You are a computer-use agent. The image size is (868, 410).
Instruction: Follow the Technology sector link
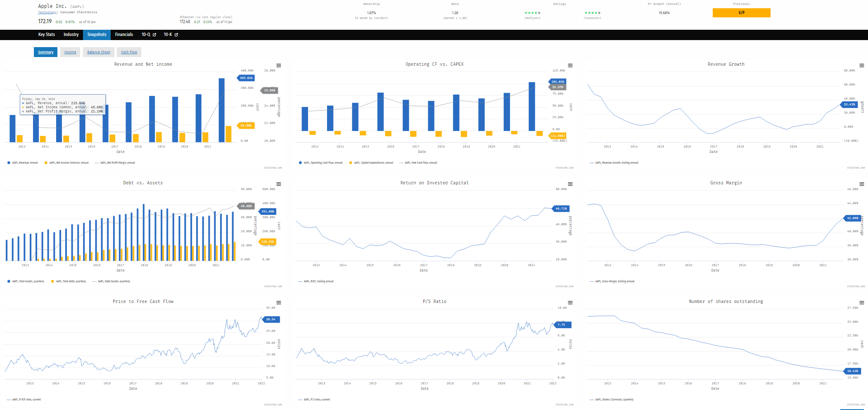tap(47, 12)
